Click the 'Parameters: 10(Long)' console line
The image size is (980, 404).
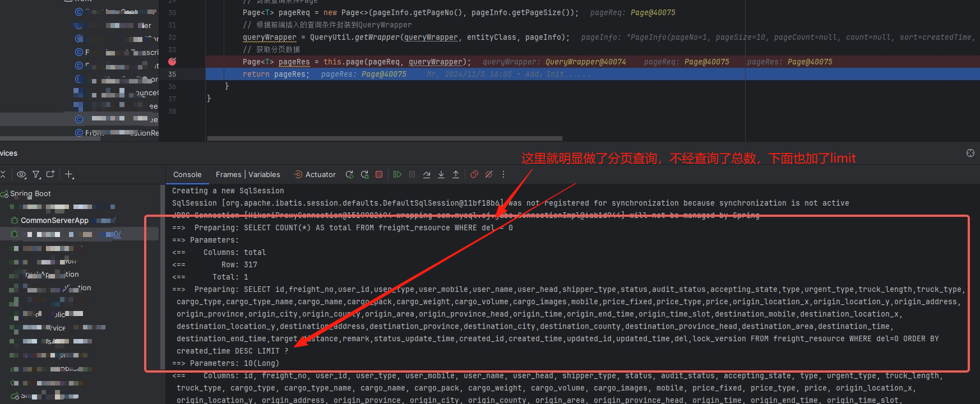click(x=225, y=363)
